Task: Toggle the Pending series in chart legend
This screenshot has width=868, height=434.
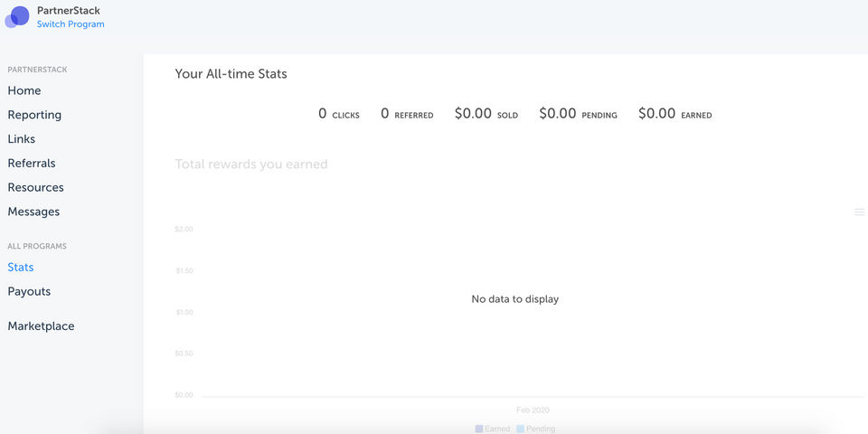Action: pos(536,429)
